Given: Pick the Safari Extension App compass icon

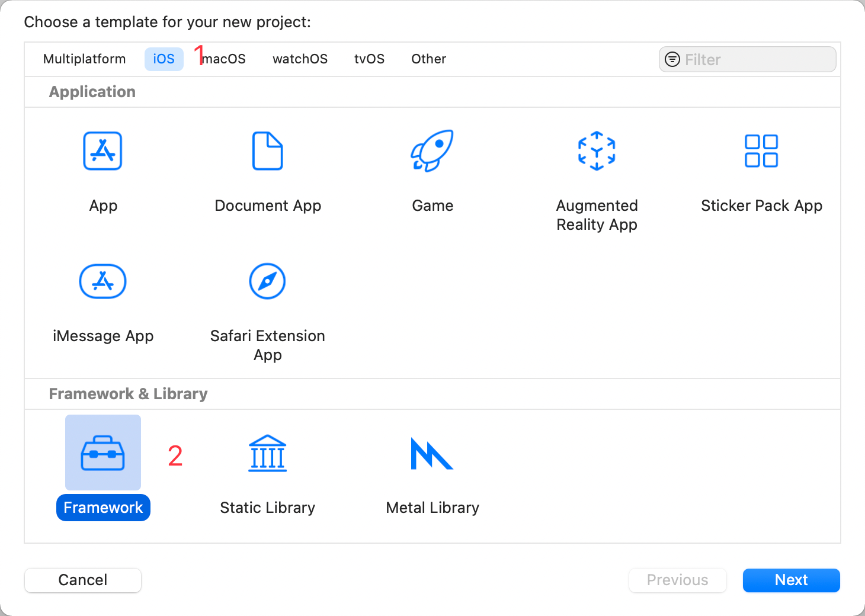Looking at the screenshot, I should point(267,281).
